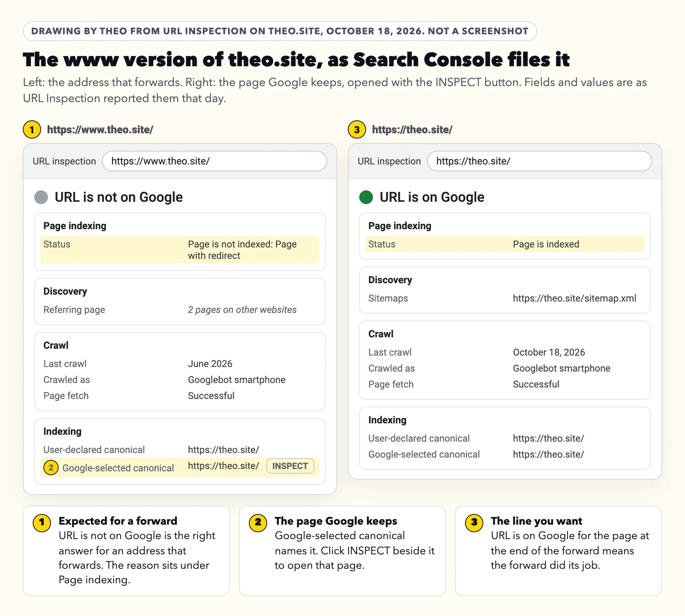Screen dimensions: 685x616
Task: Click the 'https://www.theo.site/' heading above the left panel
Action: 100,129
